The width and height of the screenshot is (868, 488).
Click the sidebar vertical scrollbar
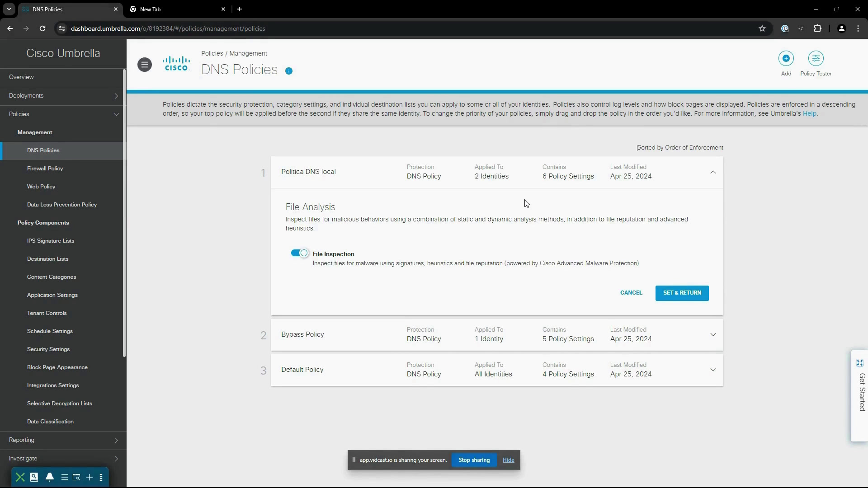[x=124, y=212]
